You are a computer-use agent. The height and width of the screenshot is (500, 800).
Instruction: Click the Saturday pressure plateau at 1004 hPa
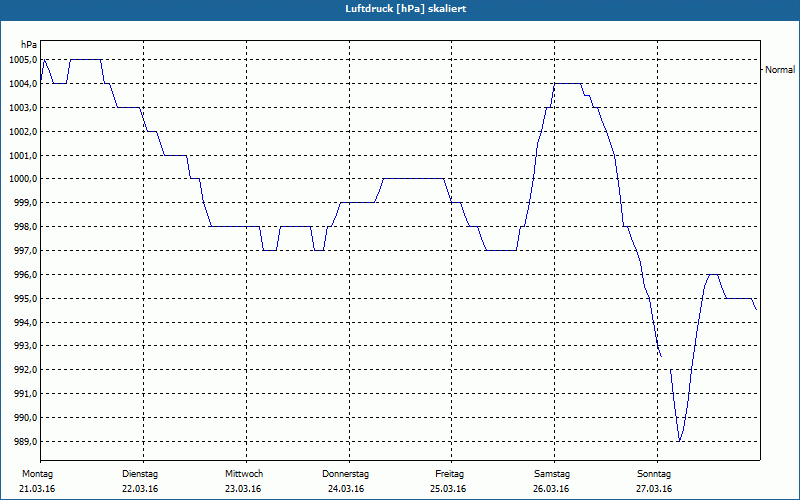(568, 83)
